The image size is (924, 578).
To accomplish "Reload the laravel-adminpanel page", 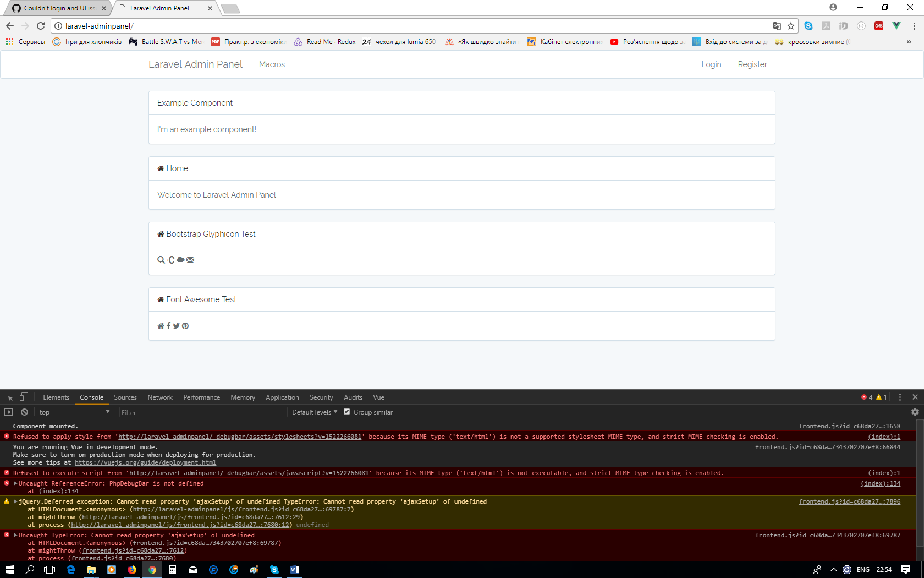I will click(41, 25).
